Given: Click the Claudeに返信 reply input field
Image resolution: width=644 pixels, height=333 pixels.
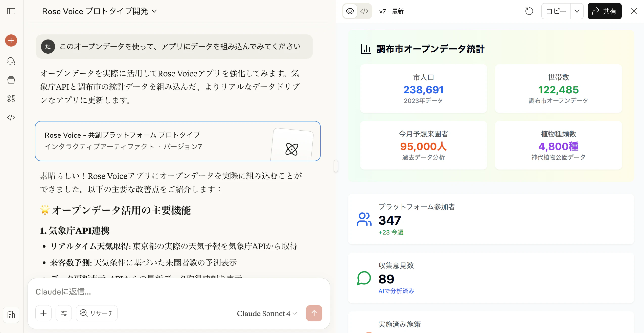Looking at the screenshot, I should pyautogui.click(x=177, y=292).
